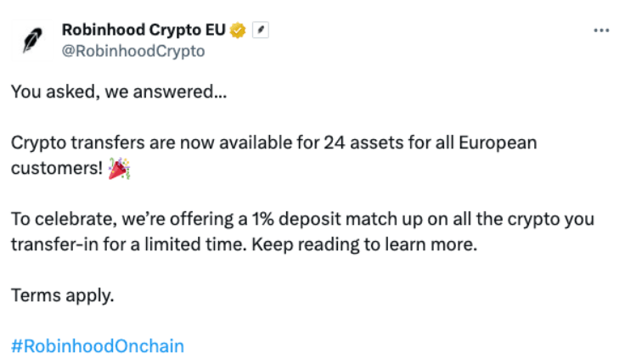Viewport: 625px width, 364px height.
Task: Click the small feather affiliation badge
Action: [x=261, y=30]
